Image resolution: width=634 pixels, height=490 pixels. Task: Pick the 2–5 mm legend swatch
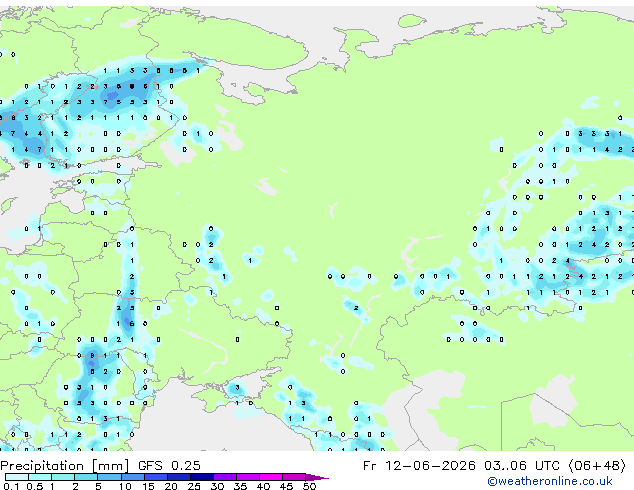click(86, 477)
